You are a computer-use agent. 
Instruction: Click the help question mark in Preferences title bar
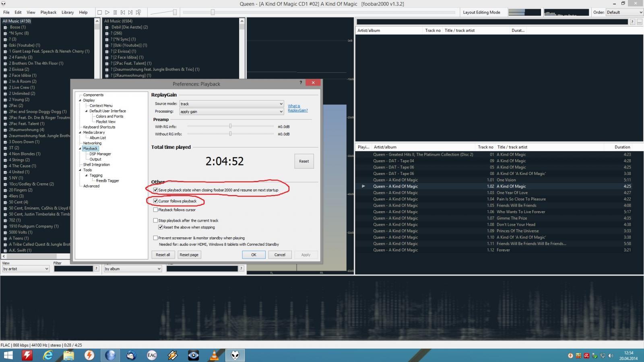click(301, 82)
